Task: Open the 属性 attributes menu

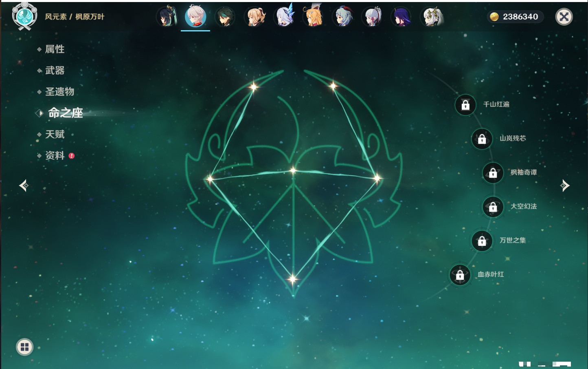Action: tap(55, 49)
